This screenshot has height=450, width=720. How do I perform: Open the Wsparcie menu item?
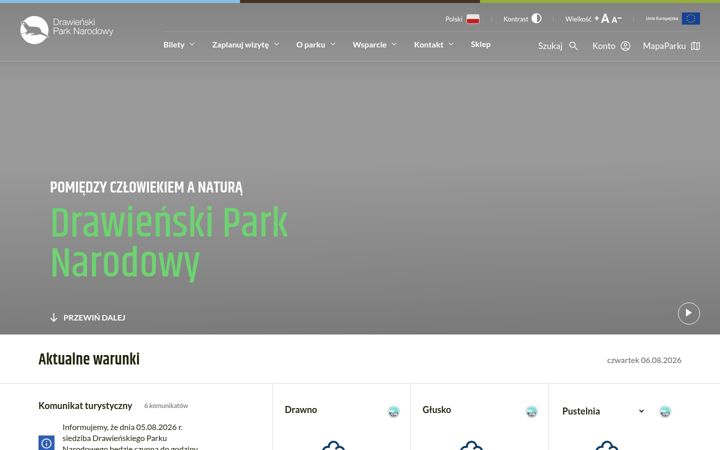click(x=369, y=45)
